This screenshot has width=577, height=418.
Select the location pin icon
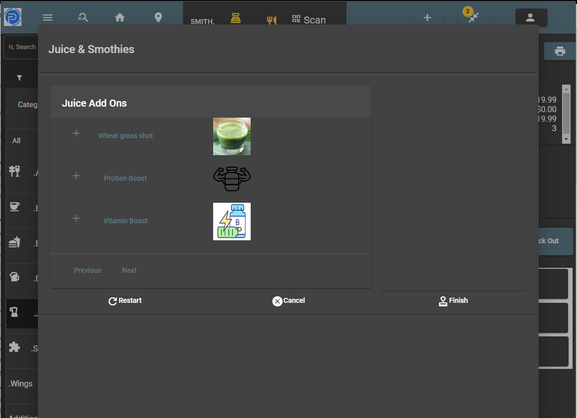point(158,17)
